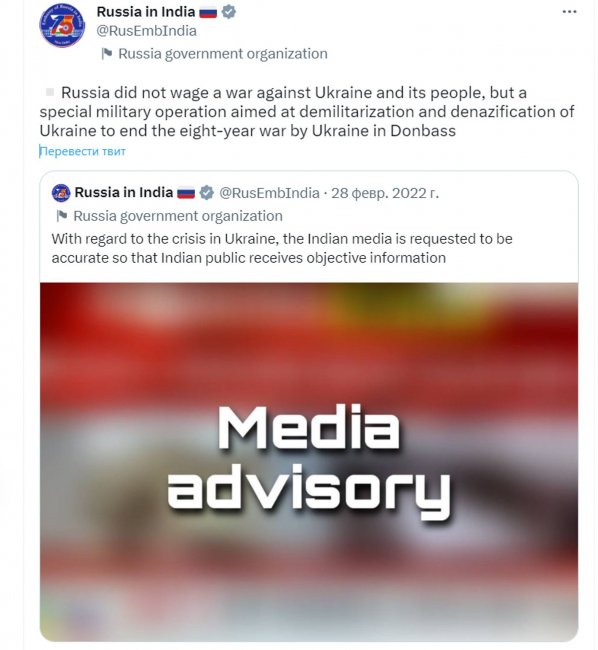Image resolution: width=598 pixels, height=650 pixels.
Task: Click the 28 февр. 2022 г. date
Action: coord(385,193)
